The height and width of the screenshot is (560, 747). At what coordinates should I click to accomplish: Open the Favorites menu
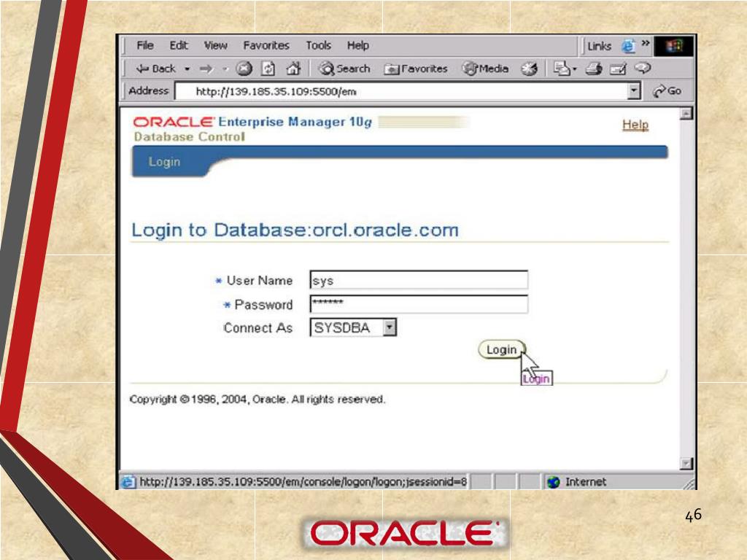(266, 46)
